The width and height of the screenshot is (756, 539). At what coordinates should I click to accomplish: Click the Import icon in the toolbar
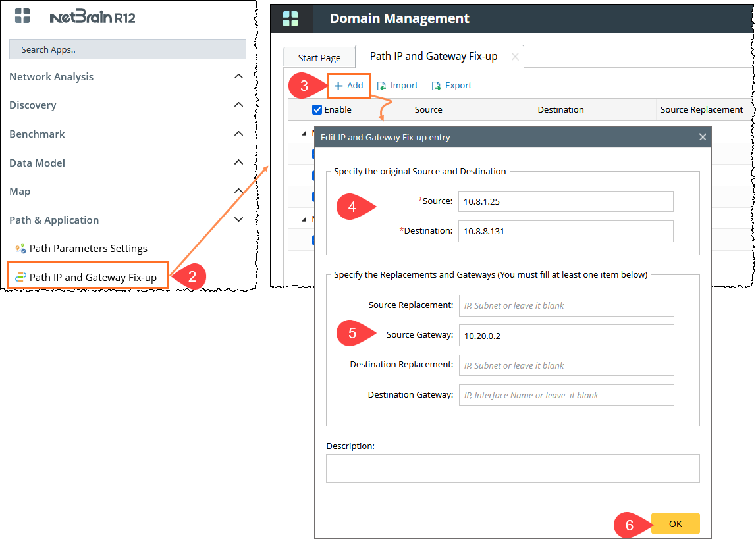coord(381,86)
